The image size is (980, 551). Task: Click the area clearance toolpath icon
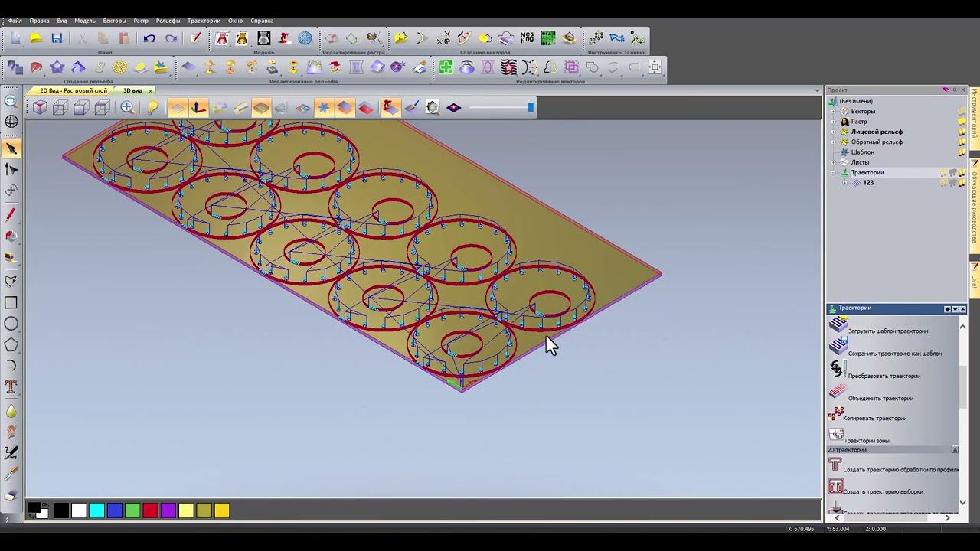coord(835,487)
